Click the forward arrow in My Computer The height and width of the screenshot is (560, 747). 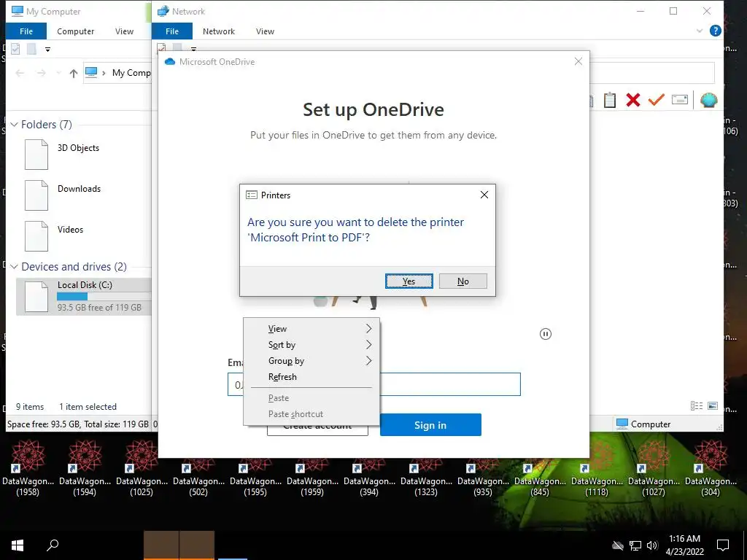[42, 73]
